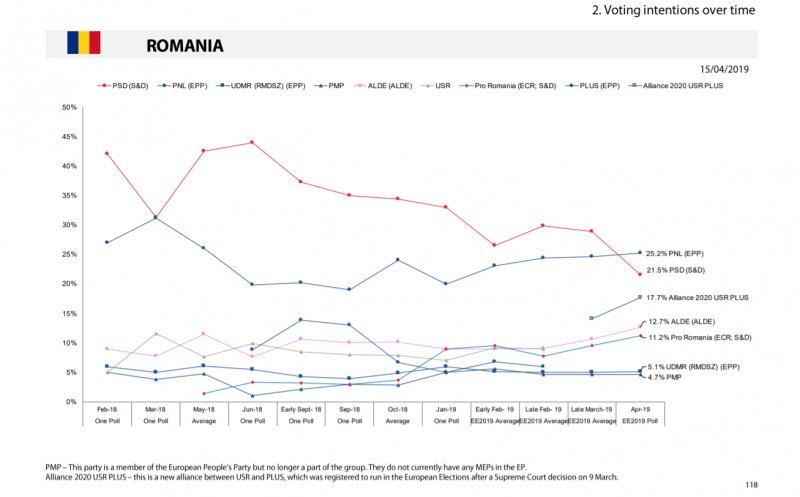Click the 50% y-axis label

coord(69,107)
